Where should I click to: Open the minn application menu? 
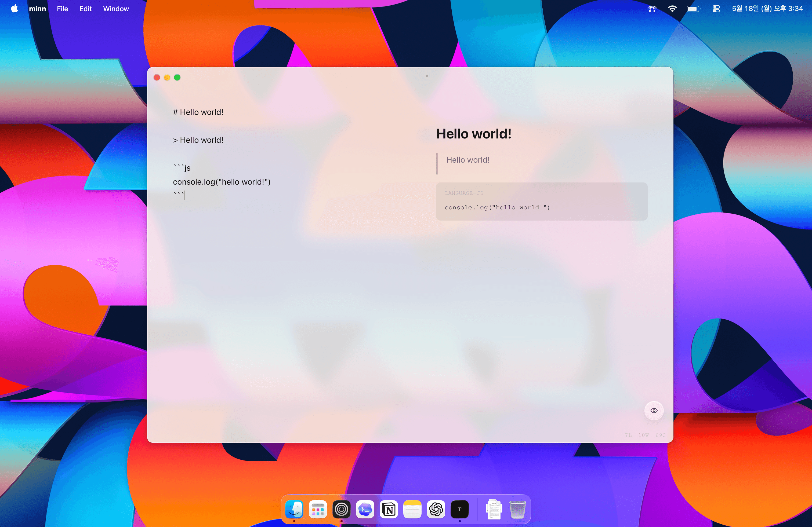tap(38, 9)
